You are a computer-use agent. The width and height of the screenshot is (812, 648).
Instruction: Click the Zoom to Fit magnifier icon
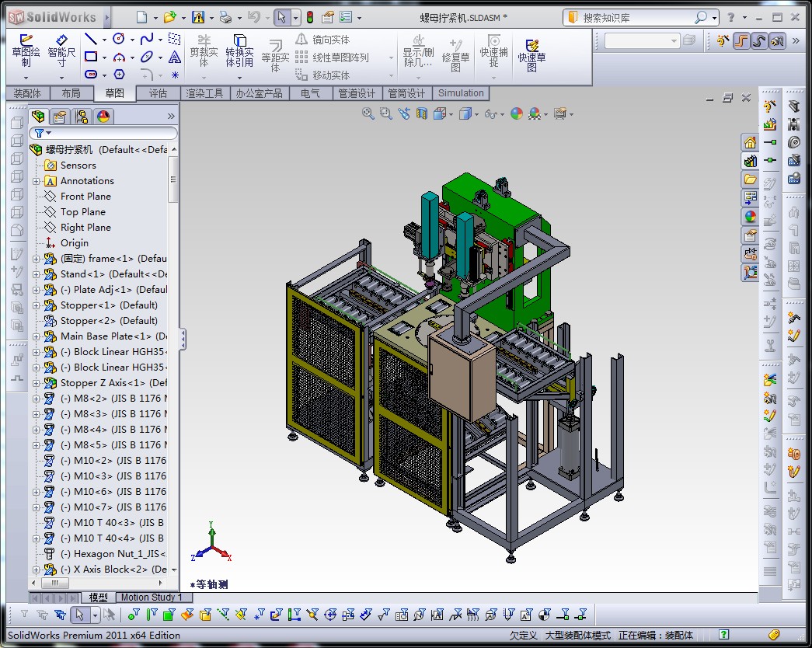368,113
